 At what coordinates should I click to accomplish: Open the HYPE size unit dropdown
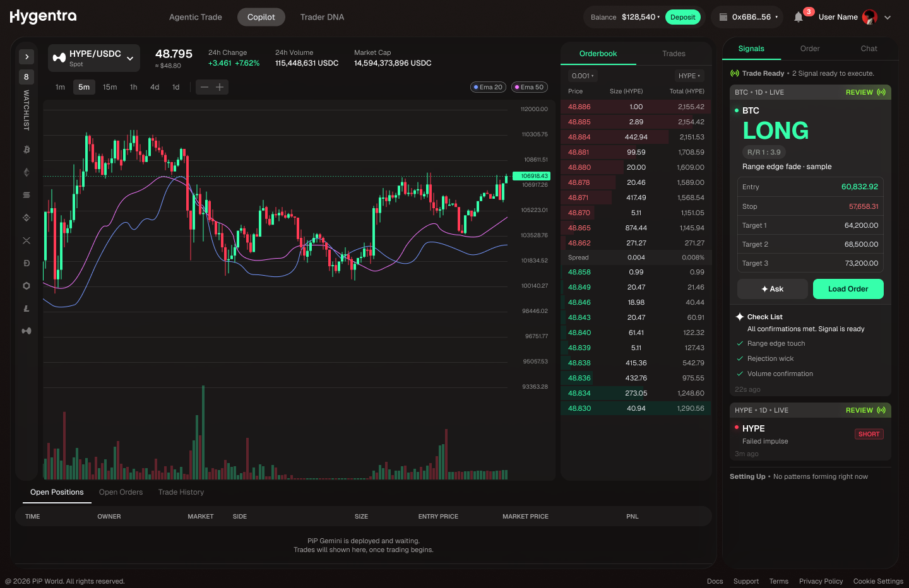click(689, 76)
